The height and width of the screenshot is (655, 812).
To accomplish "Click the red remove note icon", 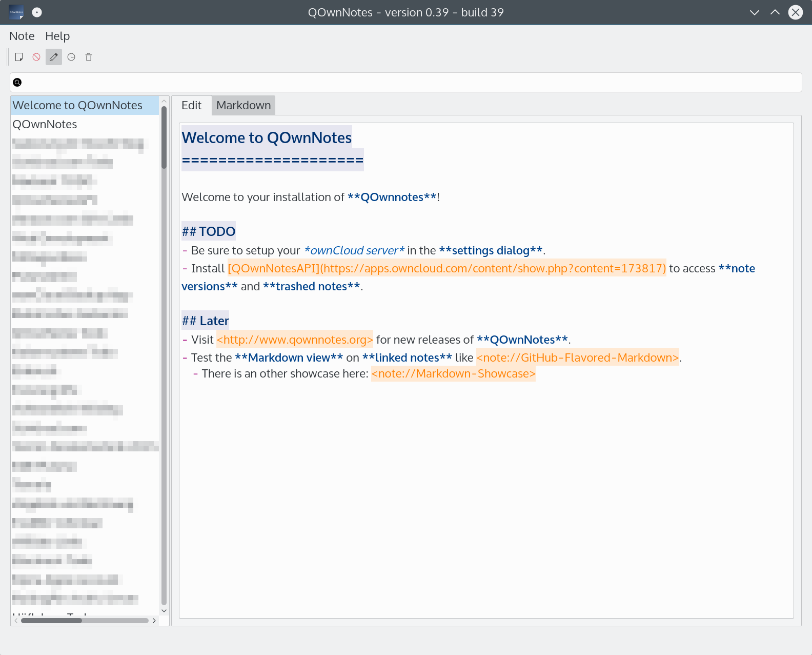I will (x=36, y=57).
